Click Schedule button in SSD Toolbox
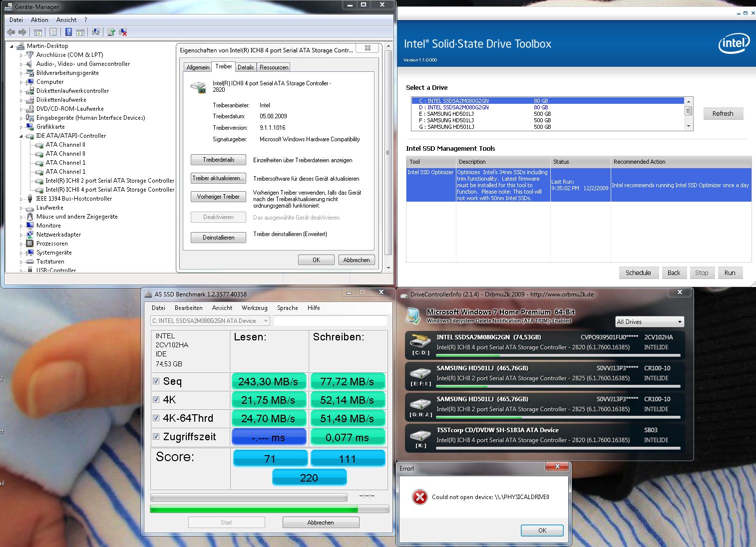This screenshot has width=756, height=547. 638,273
